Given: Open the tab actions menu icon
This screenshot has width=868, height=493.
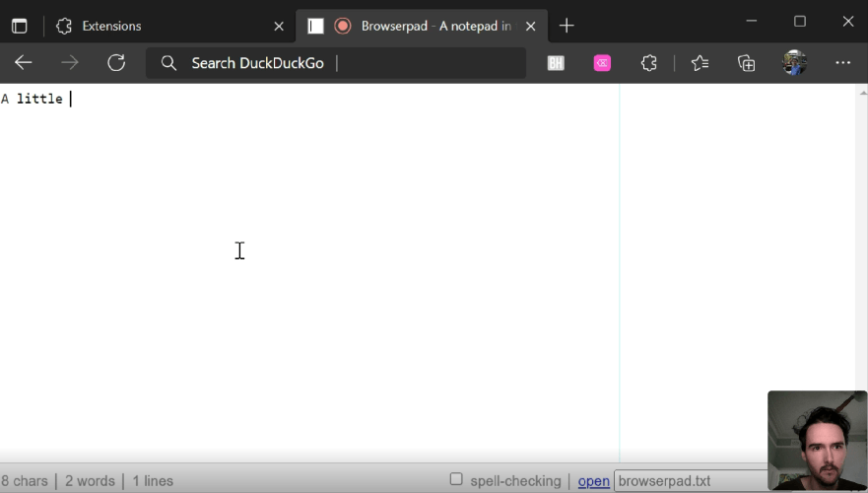Looking at the screenshot, I should click(20, 26).
